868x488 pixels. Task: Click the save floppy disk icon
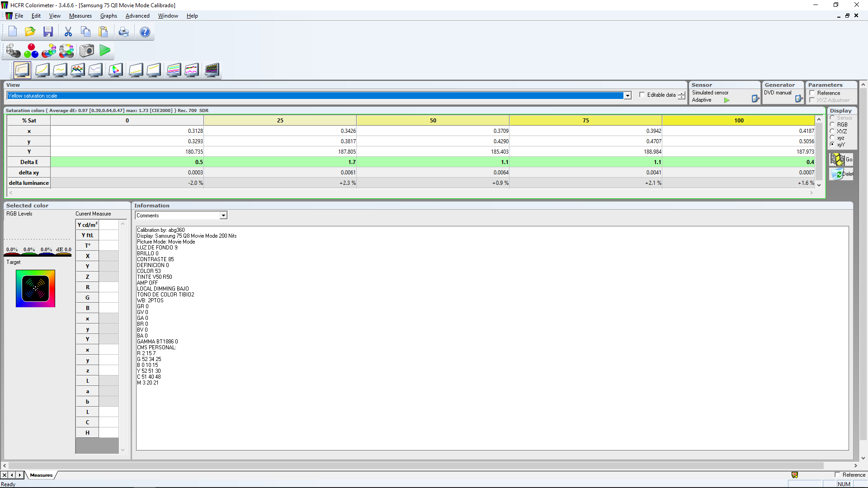[x=48, y=32]
